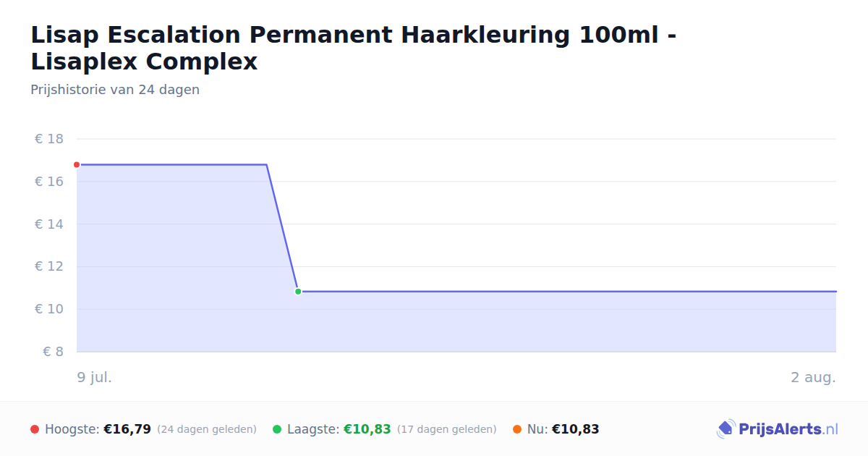Click the 9 jul. start date label
Image resolution: width=868 pixels, height=456 pixels.
95,377
